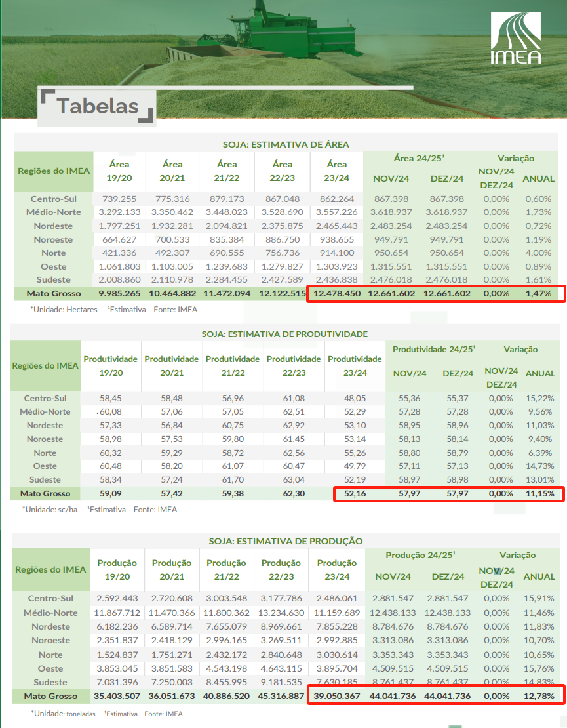Click the SOJA: ESTIMATIVA DE PRODUTIVIDADE table title
The height and width of the screenshot is (728, 567).
point(284,334)
